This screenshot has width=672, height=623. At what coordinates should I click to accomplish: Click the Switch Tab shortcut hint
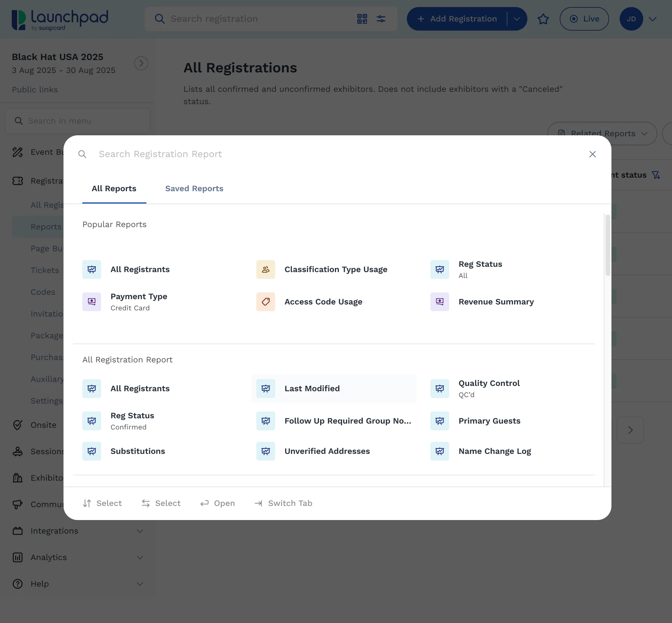pyautogui.click(x=283, y=503)
